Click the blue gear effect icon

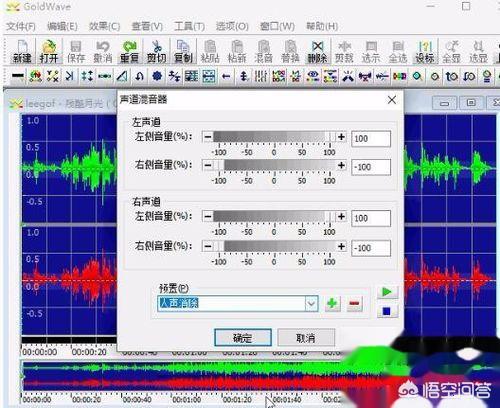click(157, 76)
